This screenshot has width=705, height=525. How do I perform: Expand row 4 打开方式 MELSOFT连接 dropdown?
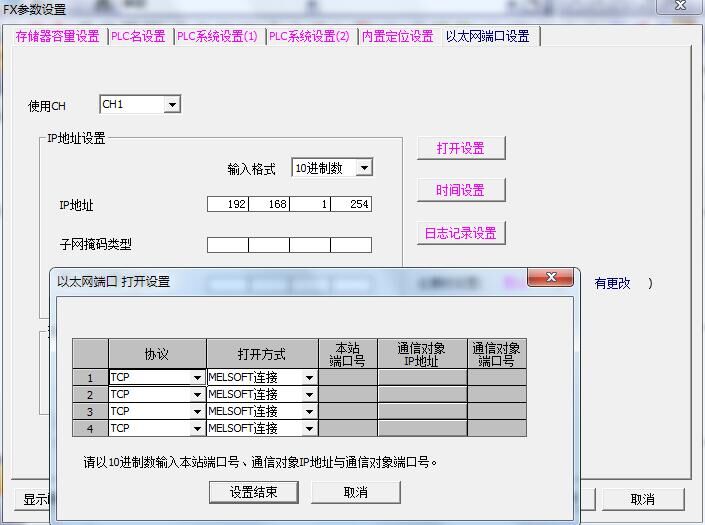309,429
